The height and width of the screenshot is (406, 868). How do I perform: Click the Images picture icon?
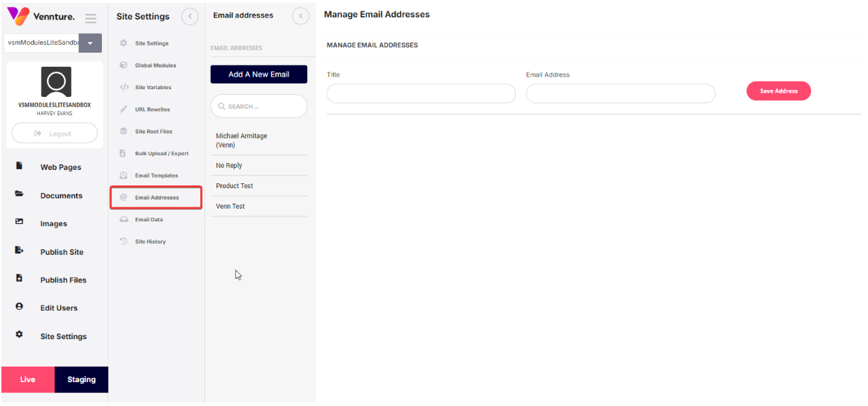[19, 223]
